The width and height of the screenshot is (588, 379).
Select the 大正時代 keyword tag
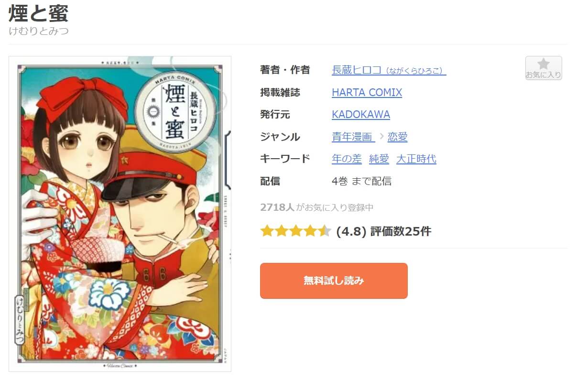(416, 159)
